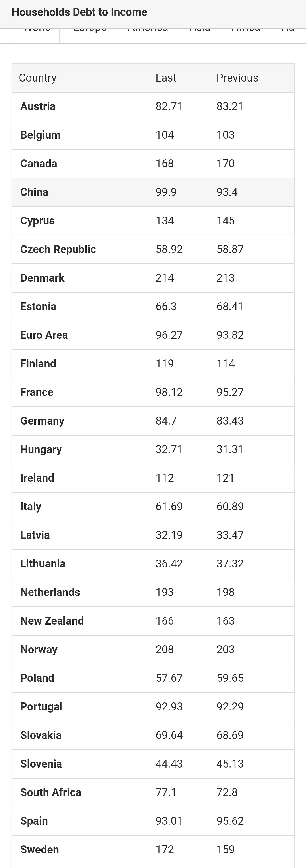The height and width of the screenshot is (868, 306).
Task: Switch to the Europe tab
Action: 90,30
